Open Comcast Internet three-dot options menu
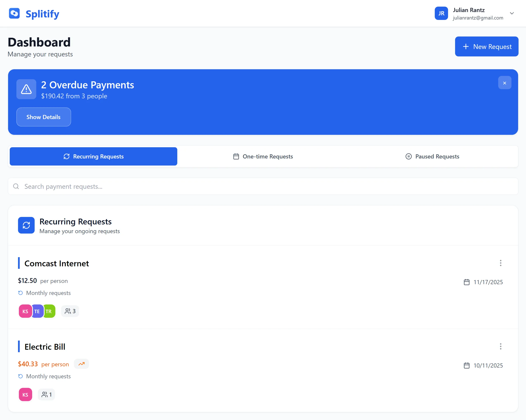526x420 pixels. (x=500, y=263)
